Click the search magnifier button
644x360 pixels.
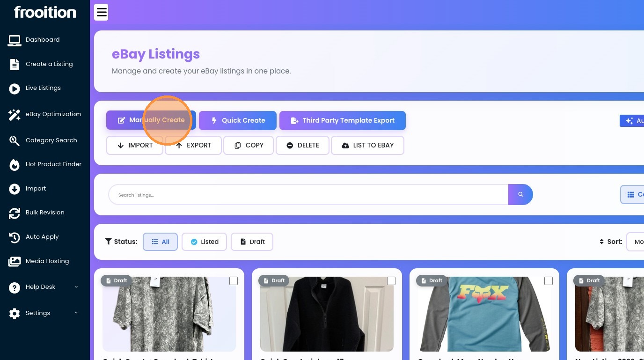click(520, 194)
